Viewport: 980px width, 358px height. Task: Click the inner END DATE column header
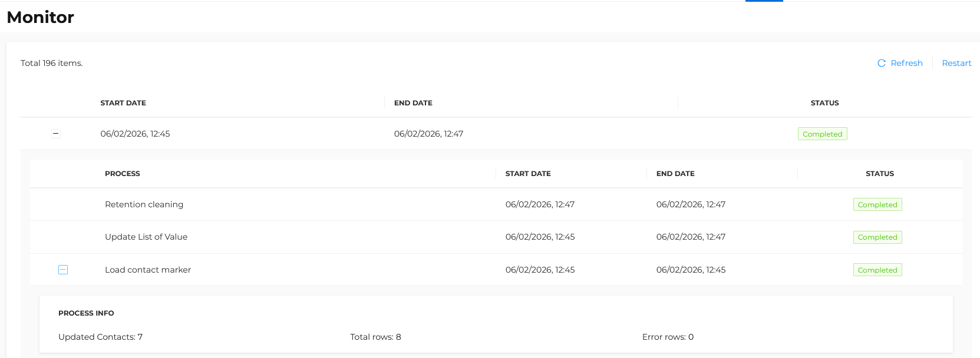click(x=675, y=174)
